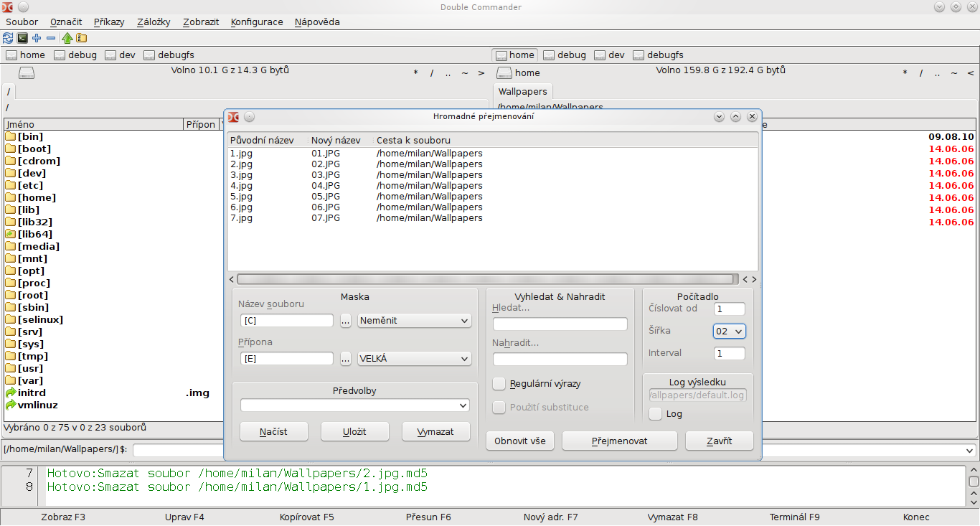Click the blue minus toolbar icon

click(x=51, y=38)
